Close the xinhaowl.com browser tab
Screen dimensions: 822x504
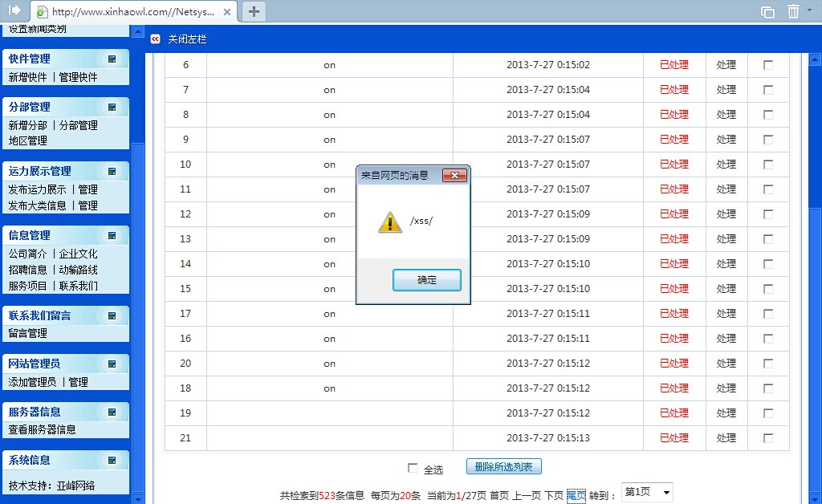click(x=227, y=12)
